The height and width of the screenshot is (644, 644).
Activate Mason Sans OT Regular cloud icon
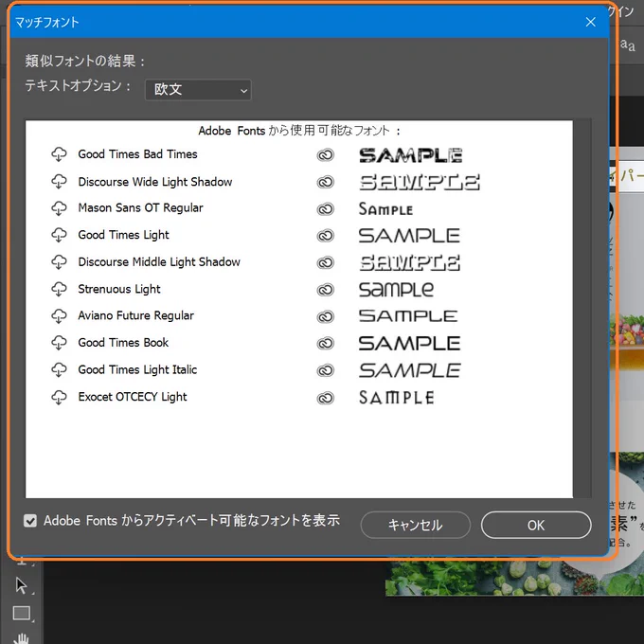tap(59, 208)
